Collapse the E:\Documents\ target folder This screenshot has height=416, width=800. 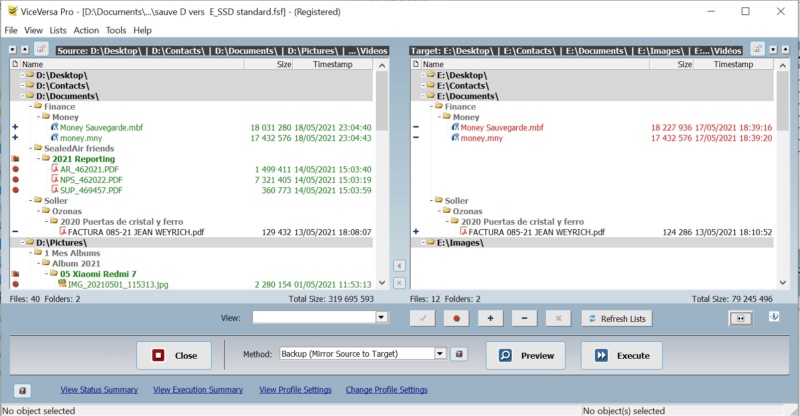[423, 96]
